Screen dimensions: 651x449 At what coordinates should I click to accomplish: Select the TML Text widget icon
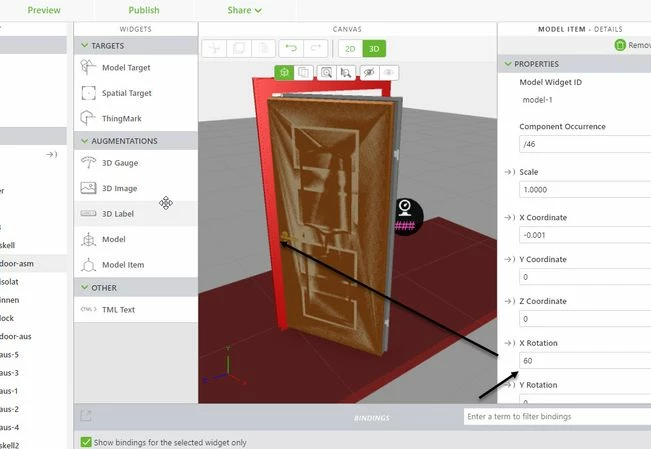(x=88, y=309)
